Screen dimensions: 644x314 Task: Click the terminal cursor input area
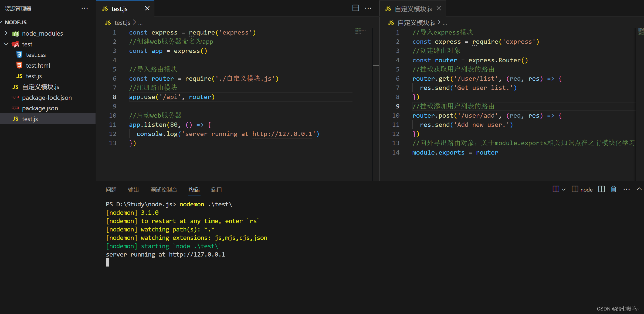tap(107, 262)
